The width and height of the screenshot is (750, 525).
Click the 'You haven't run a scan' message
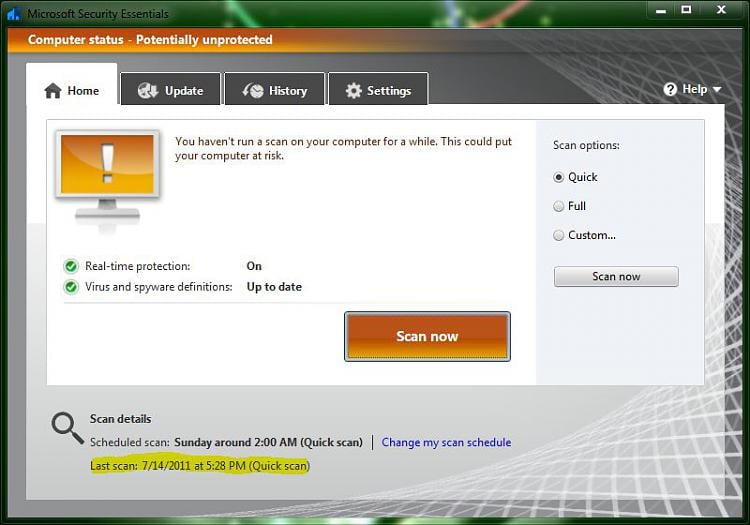(343, 148)
